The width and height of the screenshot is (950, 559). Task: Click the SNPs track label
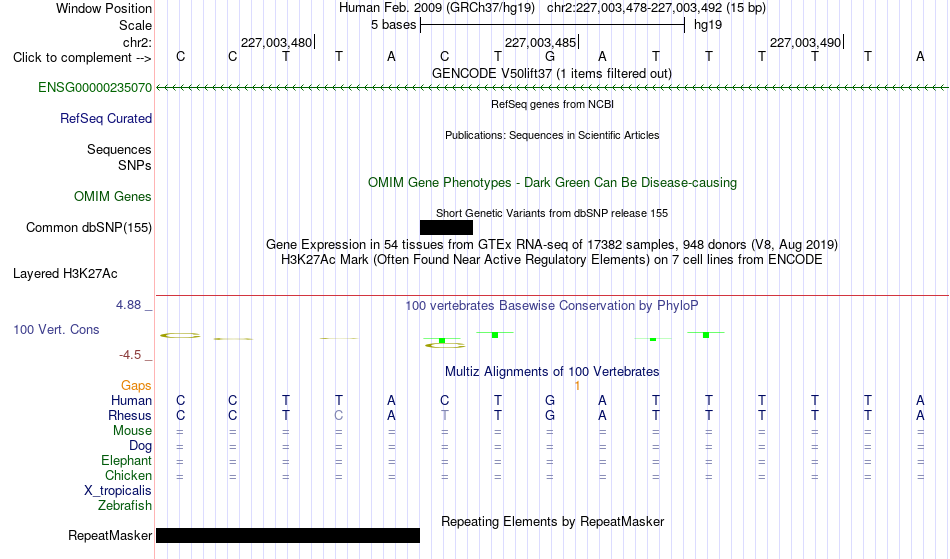135,165
